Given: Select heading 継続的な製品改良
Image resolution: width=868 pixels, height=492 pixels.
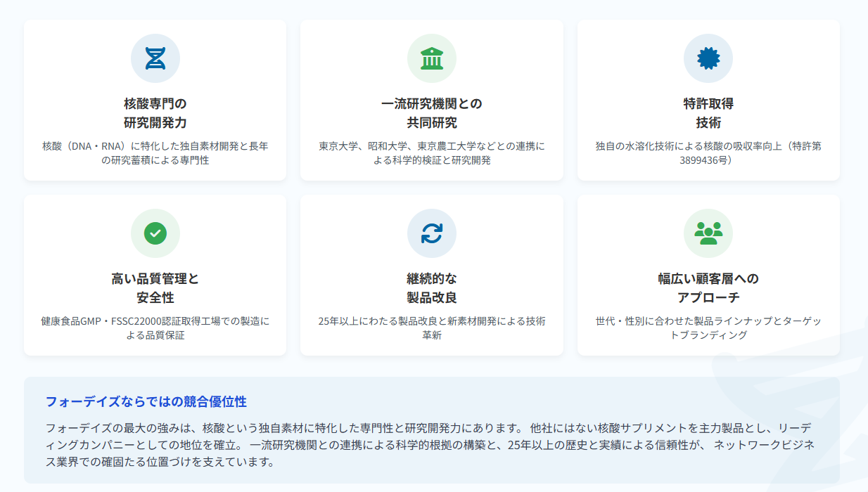Looking at the screenshot, I should (x=432, y=288).
